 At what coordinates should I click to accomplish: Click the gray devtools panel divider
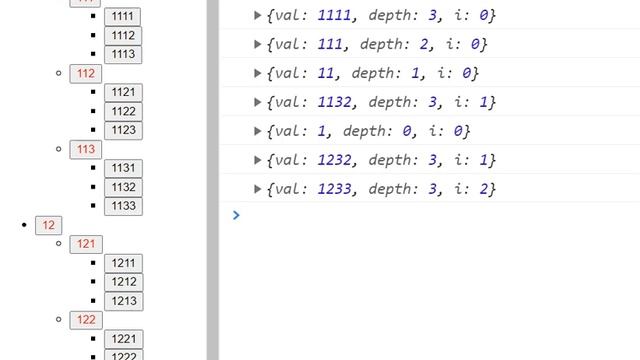pyautogui.click(x=212, y=180)
